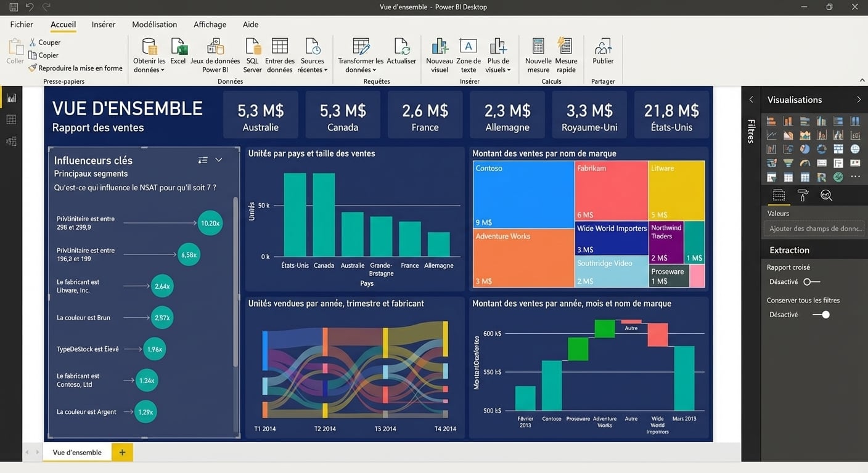Click the Undo arrow in title bar

click(x=30, y=7)
